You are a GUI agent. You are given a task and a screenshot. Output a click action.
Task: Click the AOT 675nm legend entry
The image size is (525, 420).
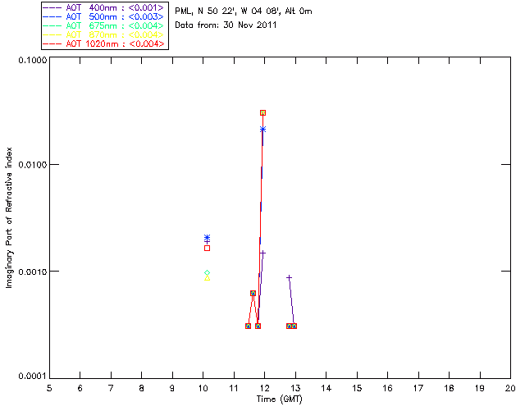tap(104, 25)
